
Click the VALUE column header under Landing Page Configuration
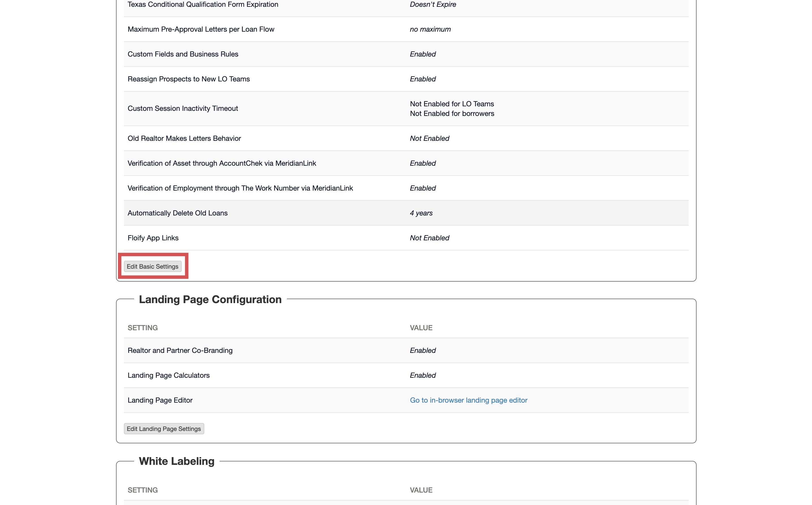click(x=421, y=328)
